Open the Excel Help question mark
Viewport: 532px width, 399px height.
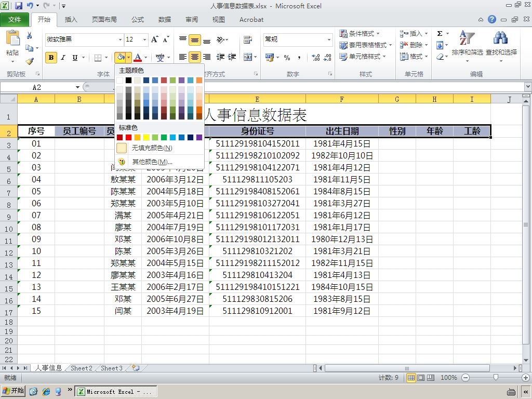(492, 19)
